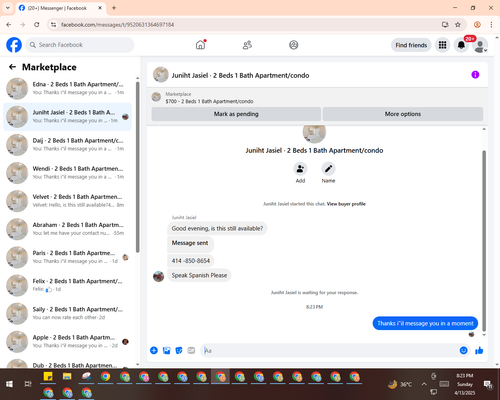The height and width of the screenshot is (400, 500).
Task: Choose a sticker icon in composer
Action: point(179,350)
